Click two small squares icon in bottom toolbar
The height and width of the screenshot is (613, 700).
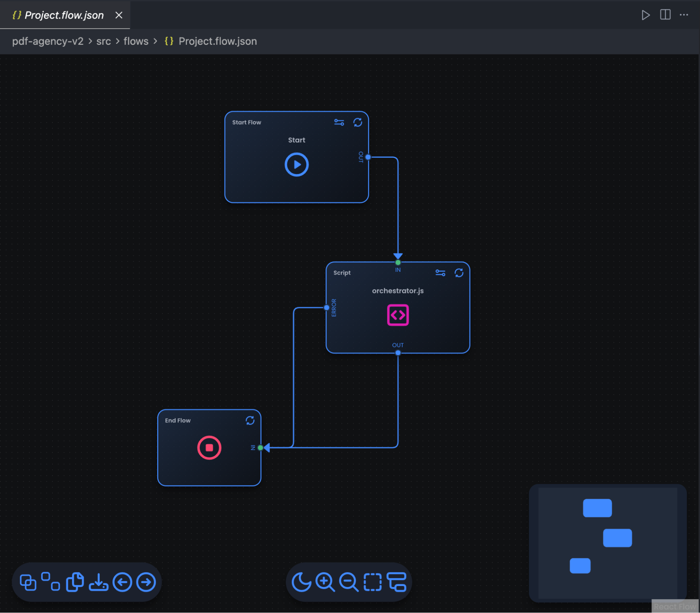50,581
